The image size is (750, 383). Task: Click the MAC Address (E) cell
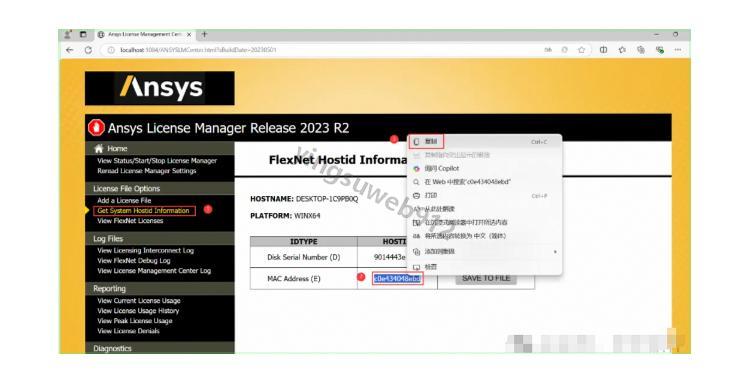point(304,279)
